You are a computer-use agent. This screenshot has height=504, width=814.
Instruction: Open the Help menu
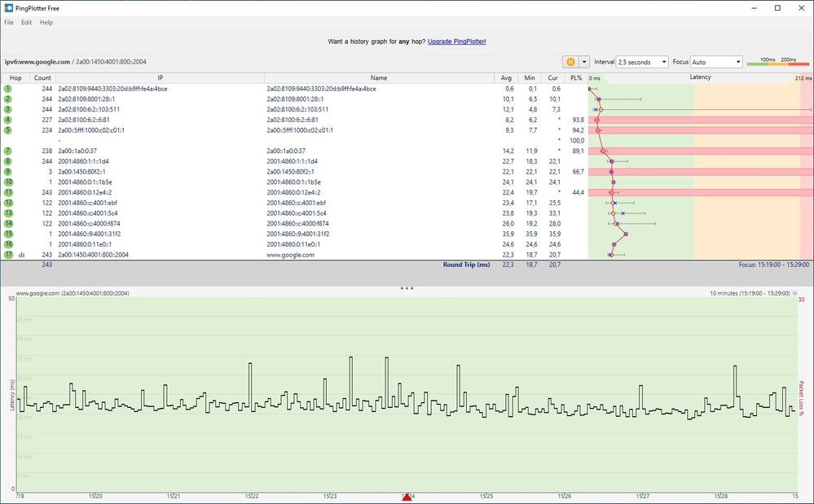tap(46, 22)
